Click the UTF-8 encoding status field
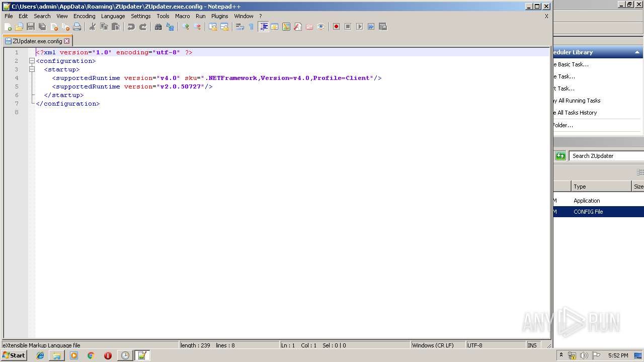This screenshot has height=362, width=644. click(x=495, y=345)
